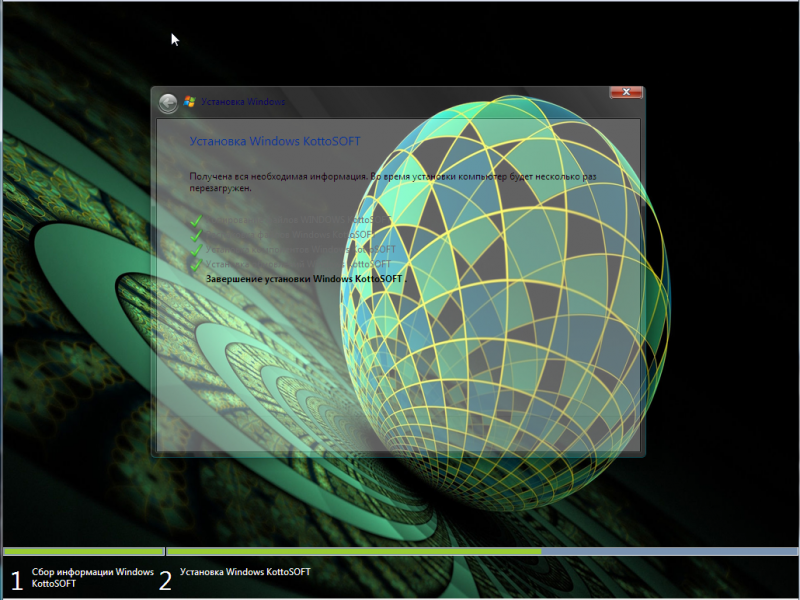Click the completed first-stage progress bar

click(83, 552)
